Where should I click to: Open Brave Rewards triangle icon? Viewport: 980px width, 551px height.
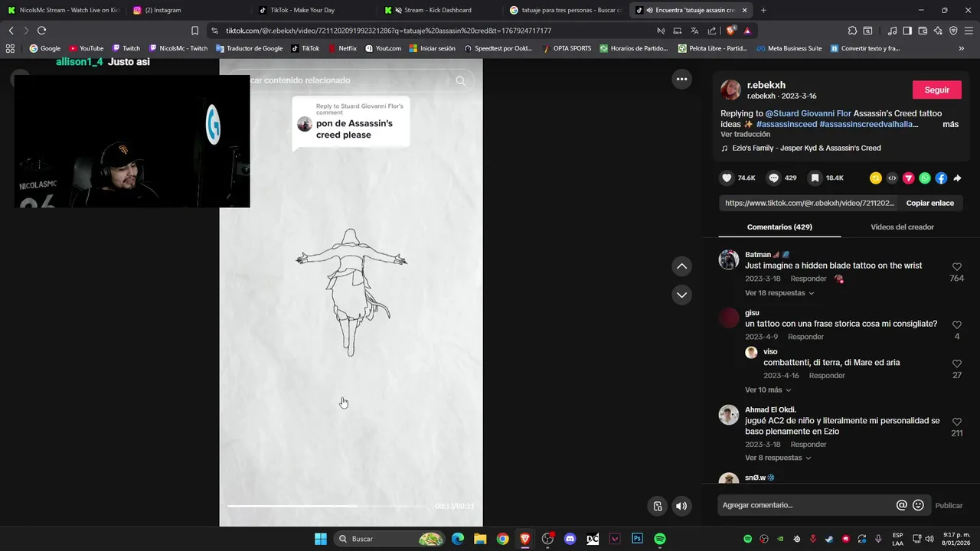(747, 31)
